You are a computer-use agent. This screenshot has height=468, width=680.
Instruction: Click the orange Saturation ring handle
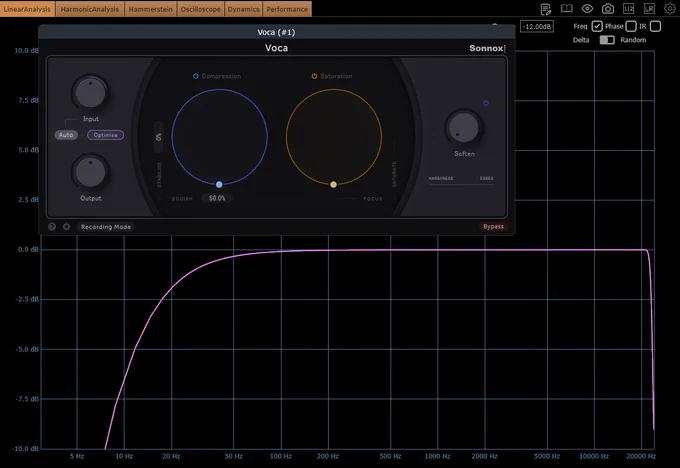click(333, 184)
